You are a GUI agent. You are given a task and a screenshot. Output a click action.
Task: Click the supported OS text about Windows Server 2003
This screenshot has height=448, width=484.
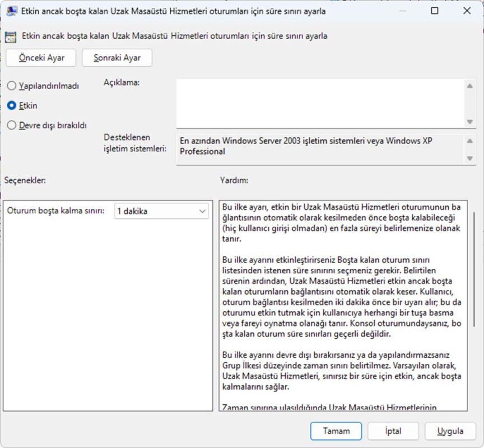(x=306, y=146)
